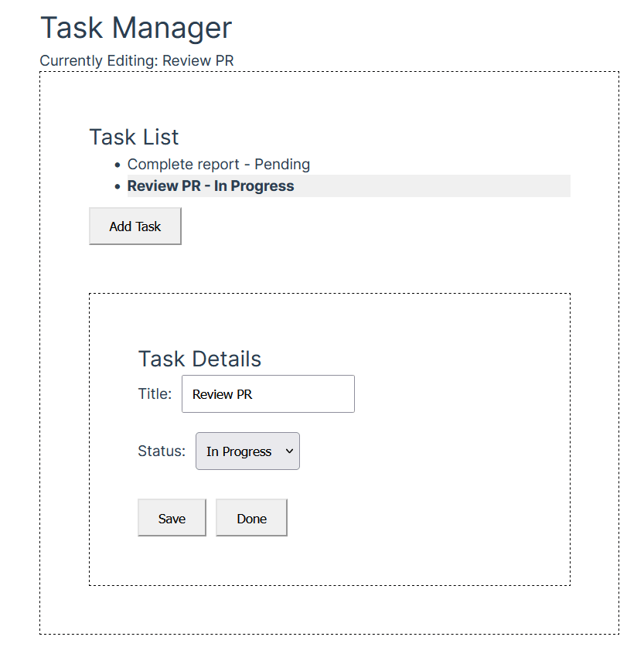Click the Status dropdown chevron arrow

coord(290,451)
